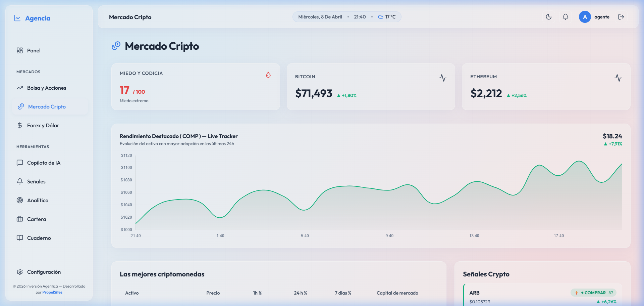Click the Activo column header
Image resolution: width=644 pixels, height=306 pixels.
click(132, 293)
